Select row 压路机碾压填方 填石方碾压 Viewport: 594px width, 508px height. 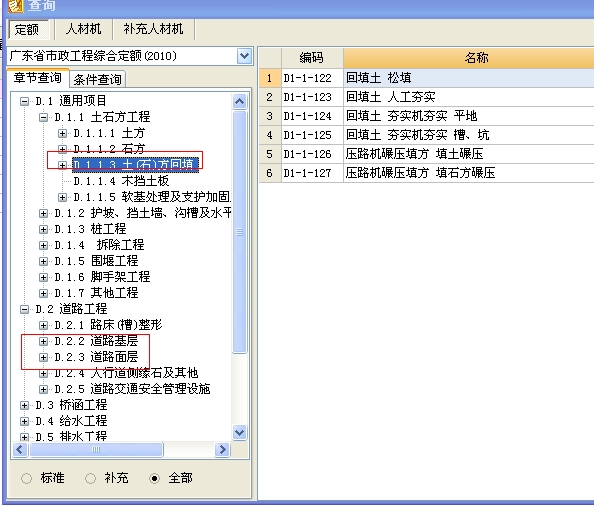(427, 173)
